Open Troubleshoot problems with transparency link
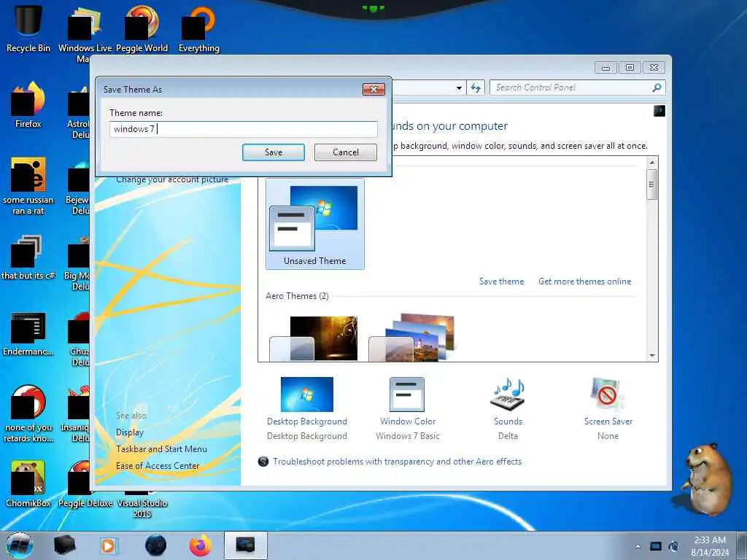 (x=397, y=462)
